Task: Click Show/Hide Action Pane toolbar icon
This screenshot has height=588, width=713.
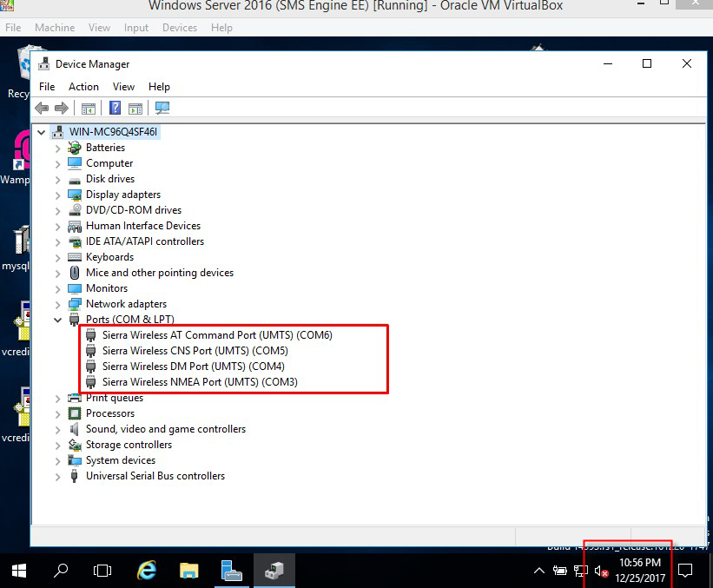Action: [135, 109]
